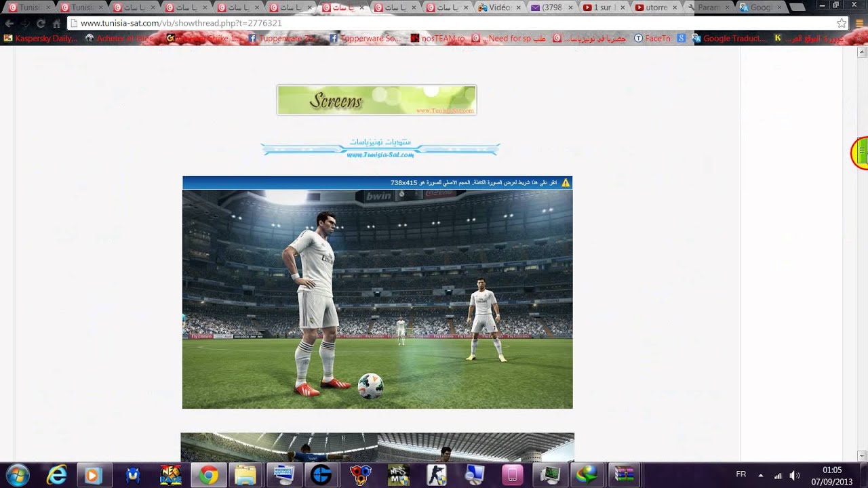The width and height of the screenshot is (868, 488).
Task: Open the clock showing 01:05
Action: pos(832,470)
